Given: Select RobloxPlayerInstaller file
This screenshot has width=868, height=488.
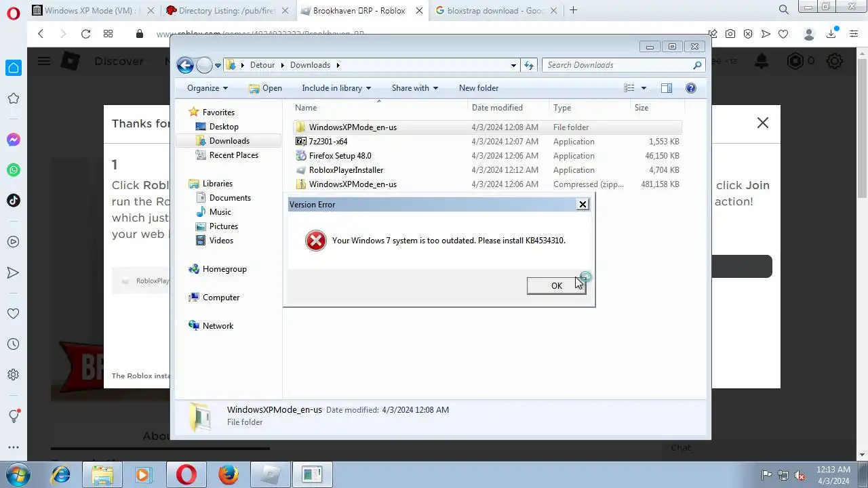Looking at the screenshot, I should tap(487, 170).
